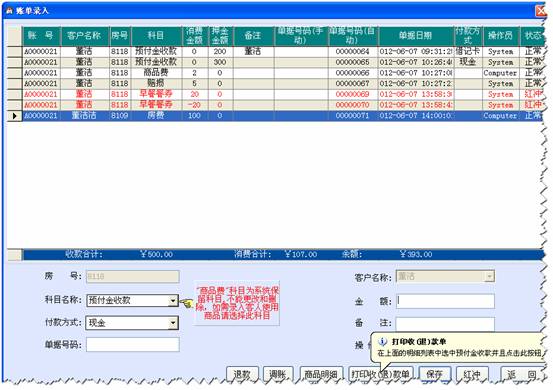The height and width of the screenshot is (390, 553).
Task: Click the app icon in the title bar
Action: click(10, 11)
